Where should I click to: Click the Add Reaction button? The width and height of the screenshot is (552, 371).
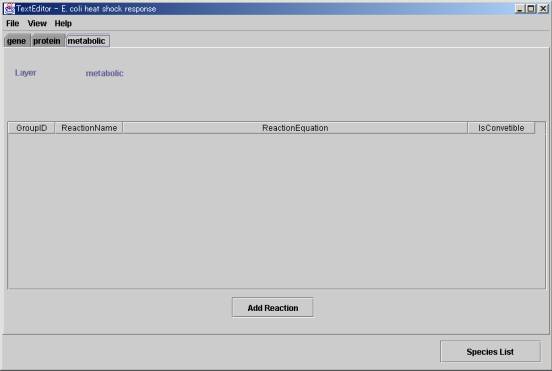tap(272, 308)
